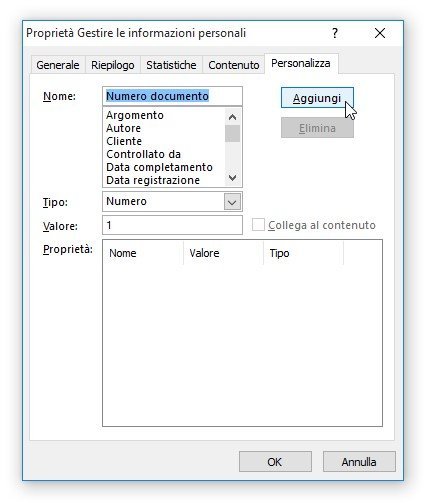Select Argomento in the name list
This screenshot has width=426, height=503.
click(x=135, y=115)
